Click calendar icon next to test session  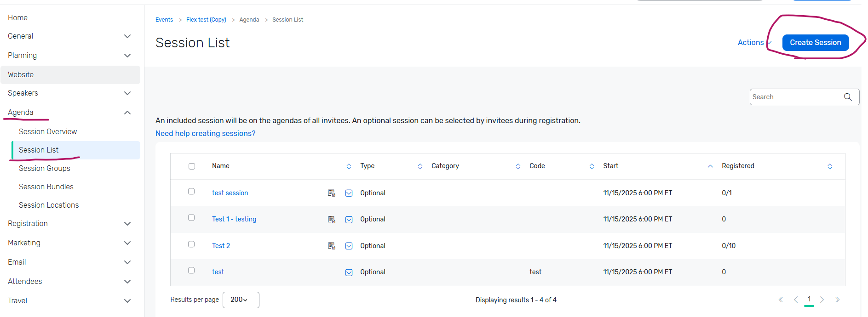click(331, 193)
